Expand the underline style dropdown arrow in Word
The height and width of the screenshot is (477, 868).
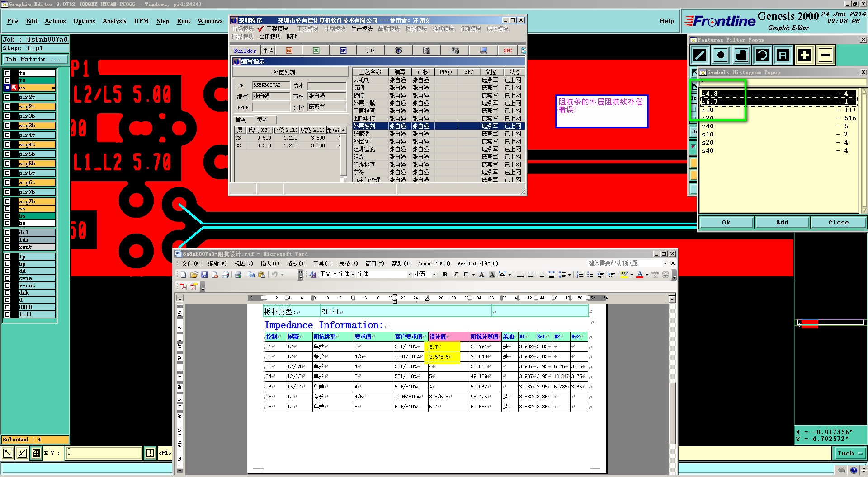pos(473,275)
